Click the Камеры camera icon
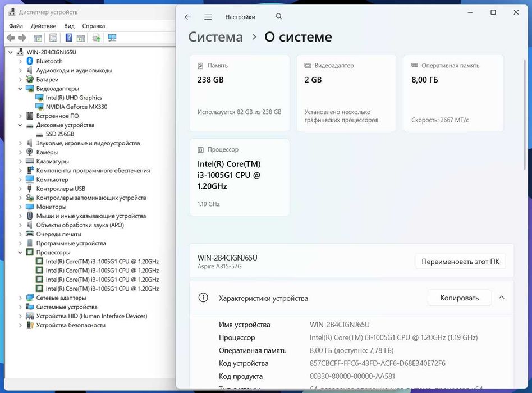 [x=30, y=152]
